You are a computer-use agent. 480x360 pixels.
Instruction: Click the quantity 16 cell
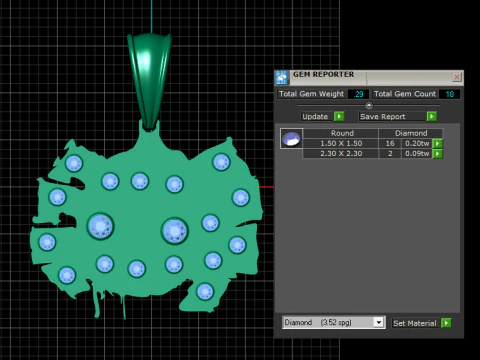pos(390,144)
